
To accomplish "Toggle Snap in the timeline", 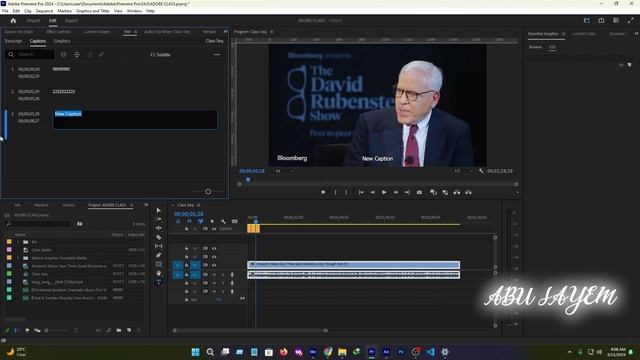I will click(189, 221).
